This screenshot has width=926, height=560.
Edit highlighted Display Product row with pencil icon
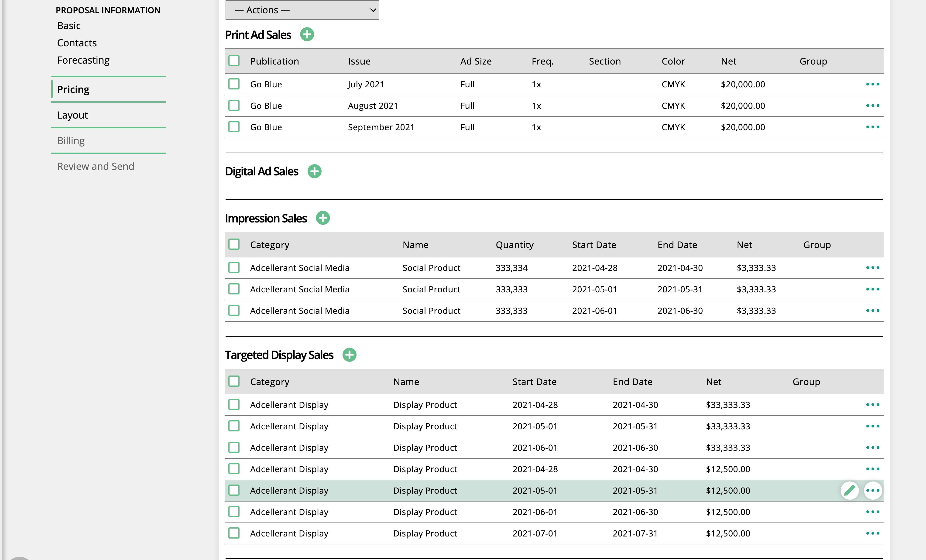(x=849, y=491)
